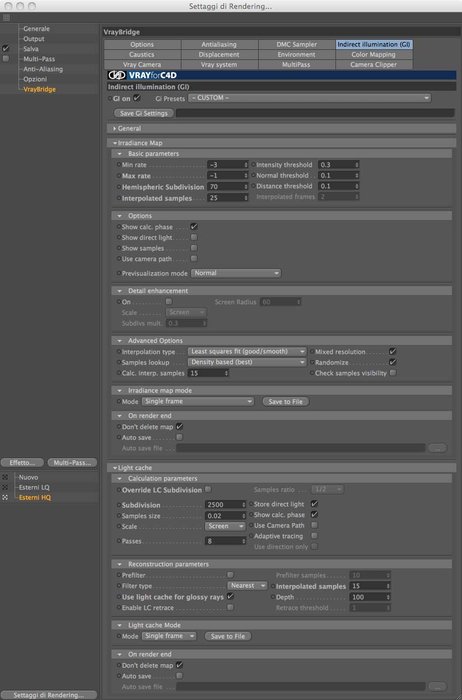Collapse the Advanced Options group

pos(120,341)
